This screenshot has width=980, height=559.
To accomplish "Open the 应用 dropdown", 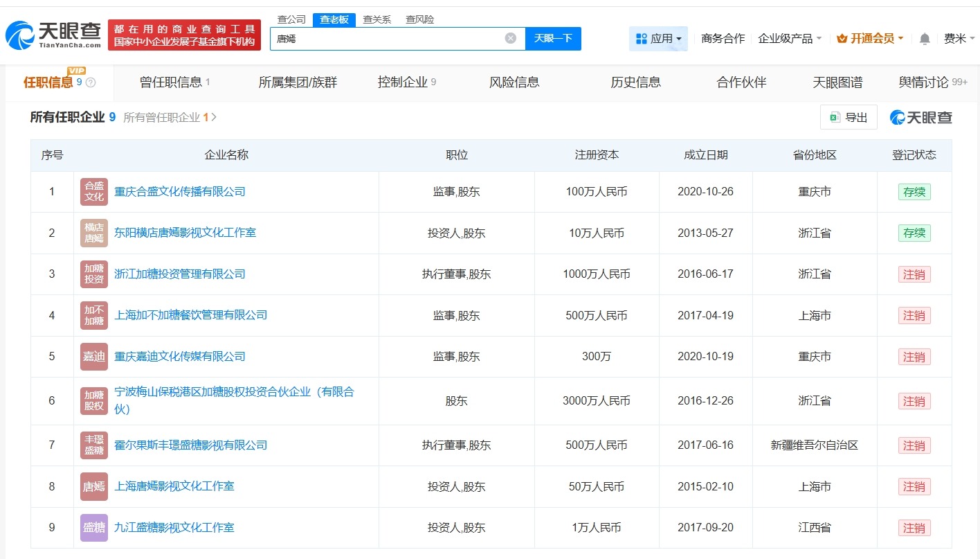I will pos(658,39).
